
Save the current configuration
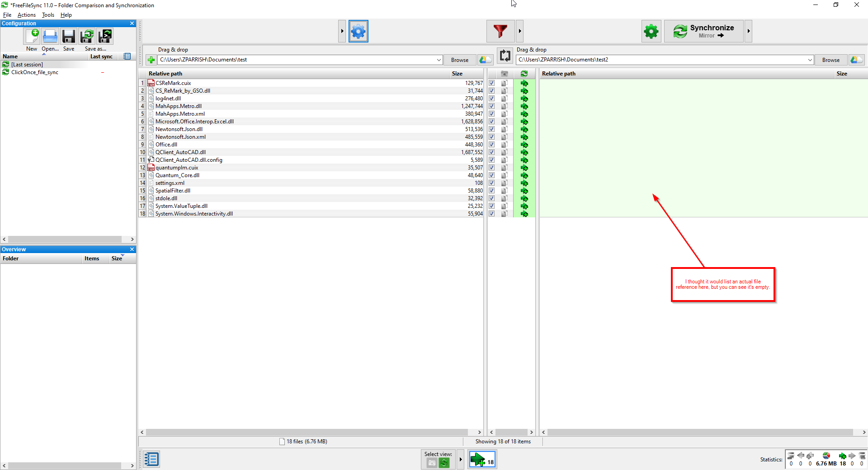click(x=69, y=36)
